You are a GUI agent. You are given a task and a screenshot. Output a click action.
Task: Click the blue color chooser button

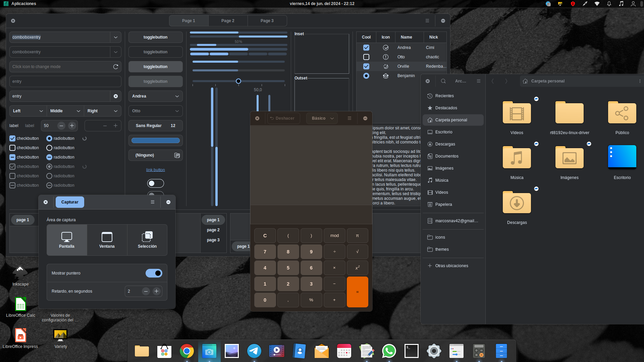pos(156,140)
